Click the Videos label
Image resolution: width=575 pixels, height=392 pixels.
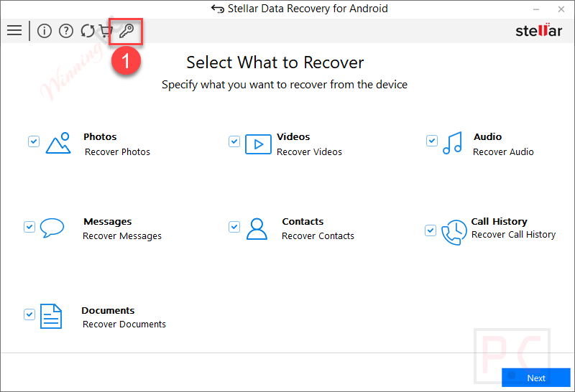[x=293, y=137]
